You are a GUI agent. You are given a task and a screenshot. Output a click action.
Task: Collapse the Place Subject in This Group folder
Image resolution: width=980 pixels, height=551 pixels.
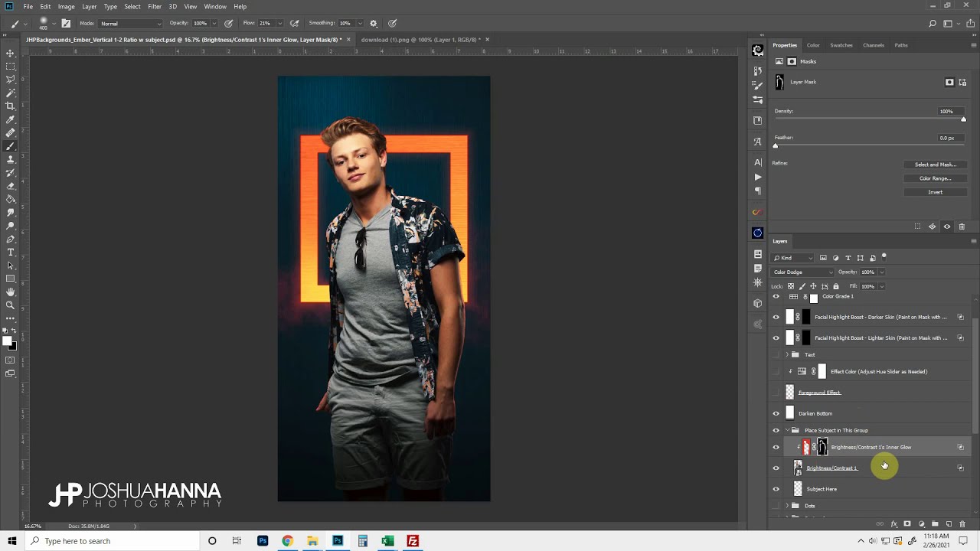(787, 430)
